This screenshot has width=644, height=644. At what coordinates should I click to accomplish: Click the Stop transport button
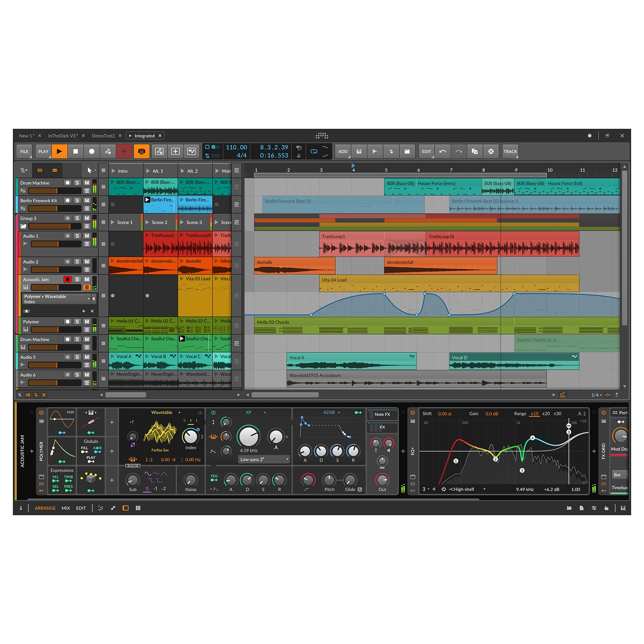[76, 151]
